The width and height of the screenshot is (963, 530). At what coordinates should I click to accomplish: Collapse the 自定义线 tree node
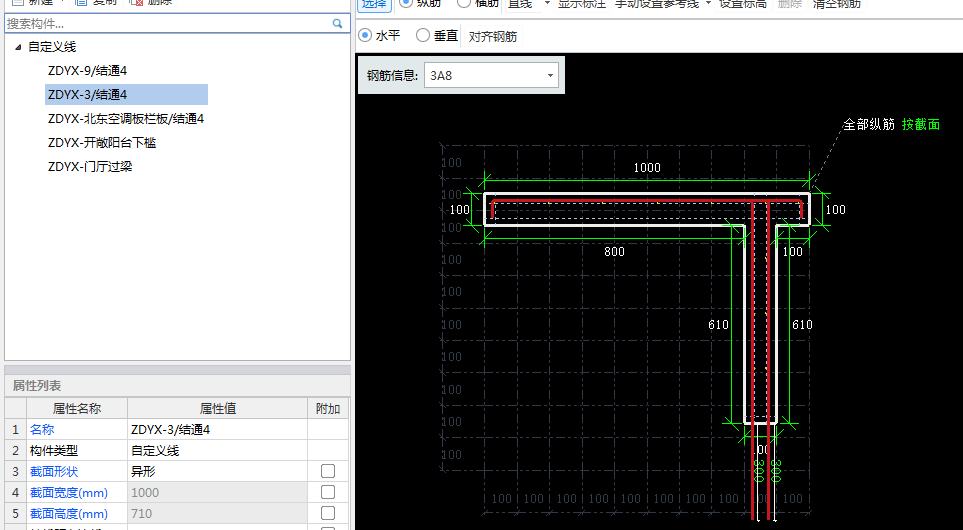(18, 47)
